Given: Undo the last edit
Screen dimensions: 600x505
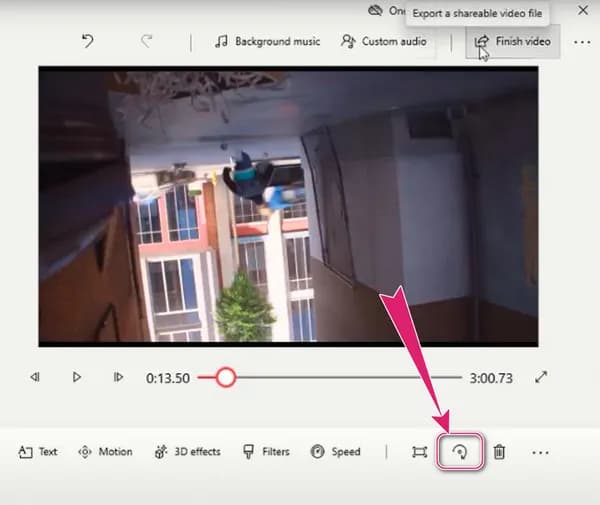Looking at the screenshot, I should (x=89, y=42).
